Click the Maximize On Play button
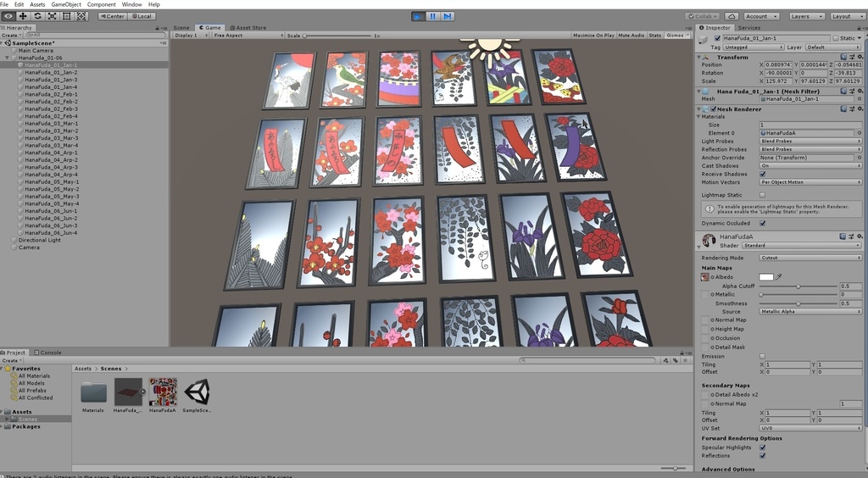The image size is (868, 478). click(x=593, y=36)
